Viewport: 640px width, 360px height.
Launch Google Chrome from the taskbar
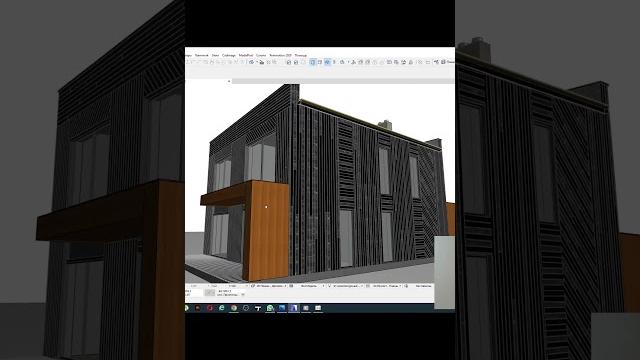[234, 308]
